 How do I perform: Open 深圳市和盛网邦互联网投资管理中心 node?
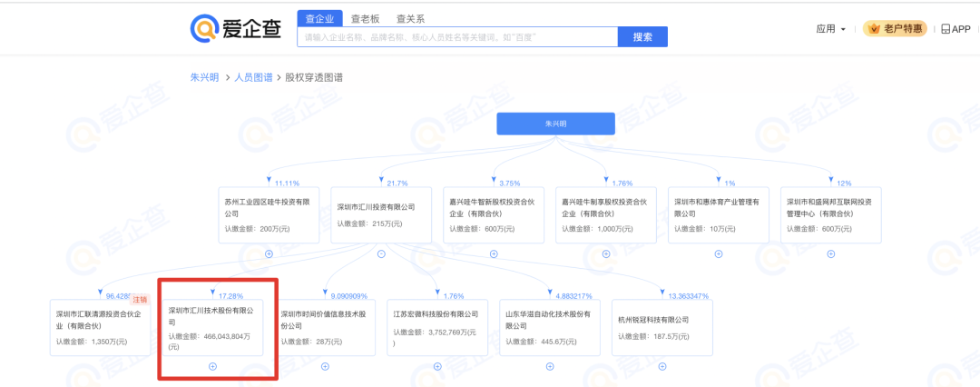point(830,214)
